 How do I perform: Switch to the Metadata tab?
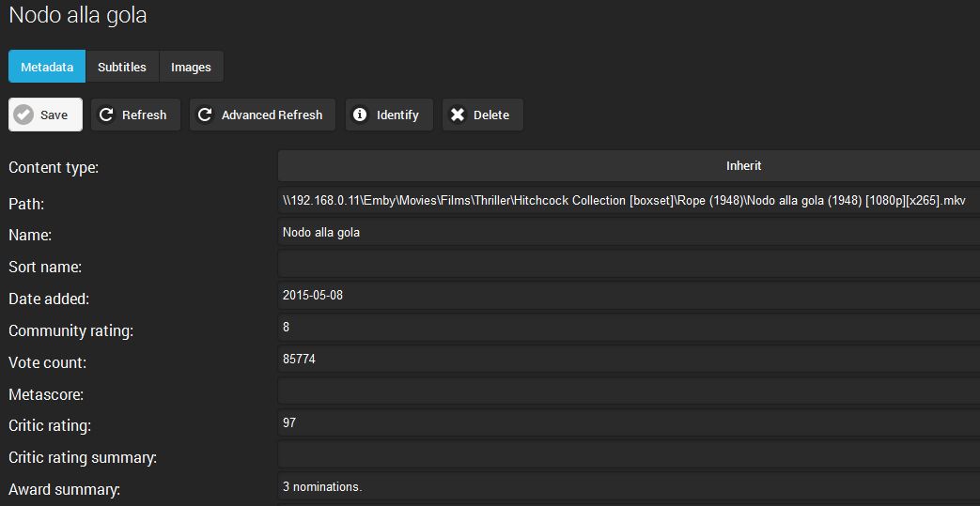coord(47,67)
